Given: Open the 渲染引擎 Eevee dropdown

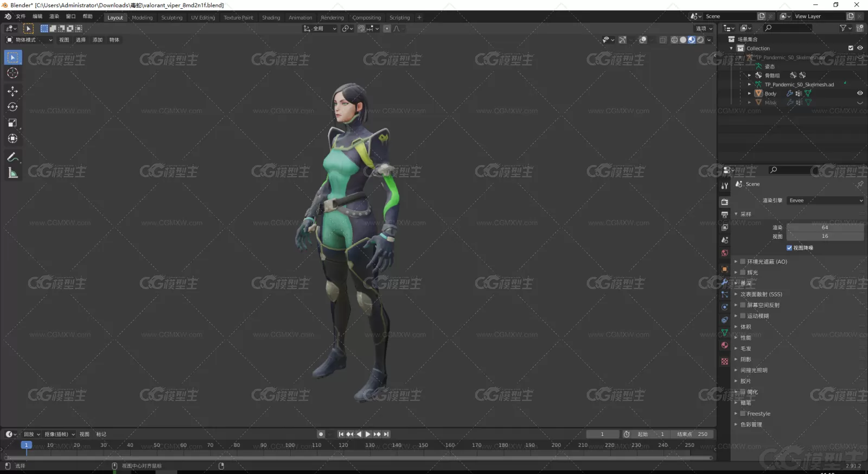Looking at the screenshot, I should [x=825, y=201].
